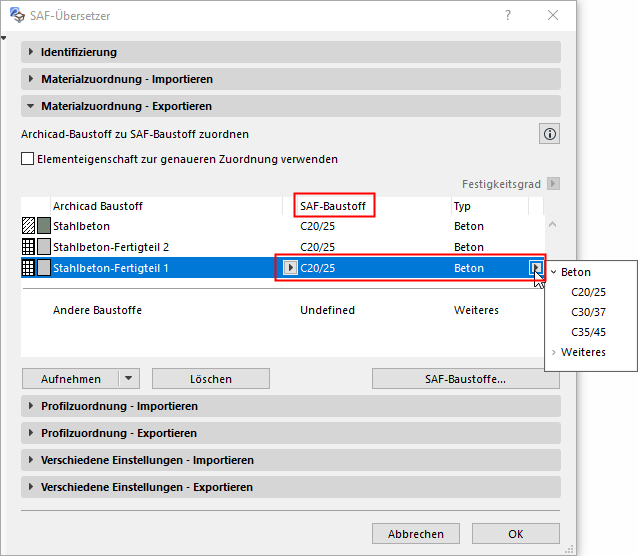Click the gray swatch of Stahlbeton-Fertigteil 2

44,247
